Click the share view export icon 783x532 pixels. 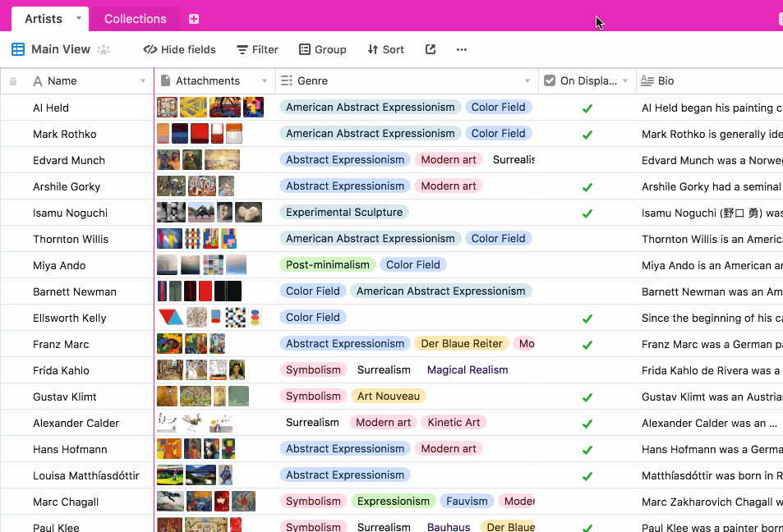[431, 49]
